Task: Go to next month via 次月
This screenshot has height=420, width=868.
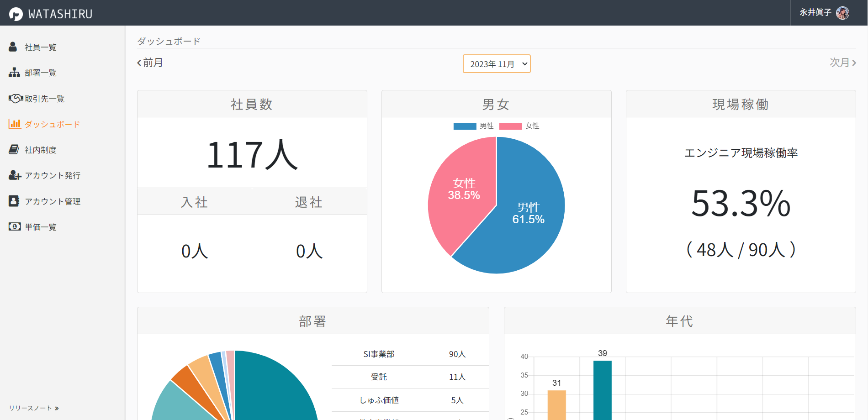Action: pyautogui.click(x=843, y=63)
